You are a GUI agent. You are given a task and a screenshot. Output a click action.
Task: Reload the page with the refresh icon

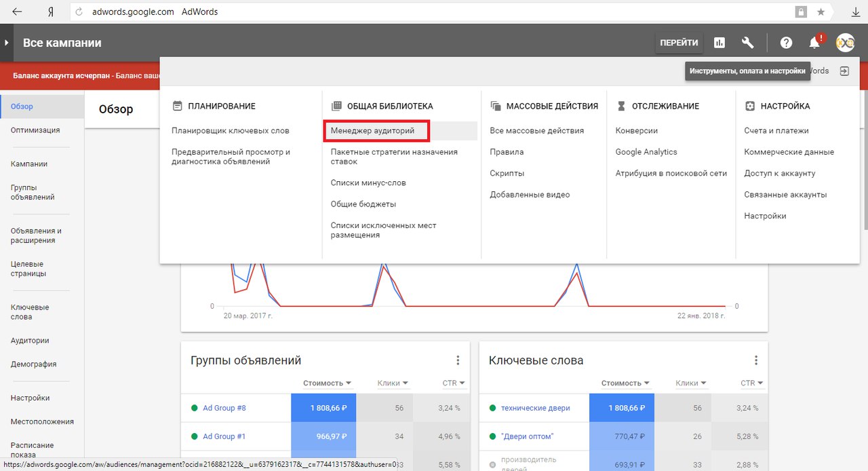click(79, 12)
